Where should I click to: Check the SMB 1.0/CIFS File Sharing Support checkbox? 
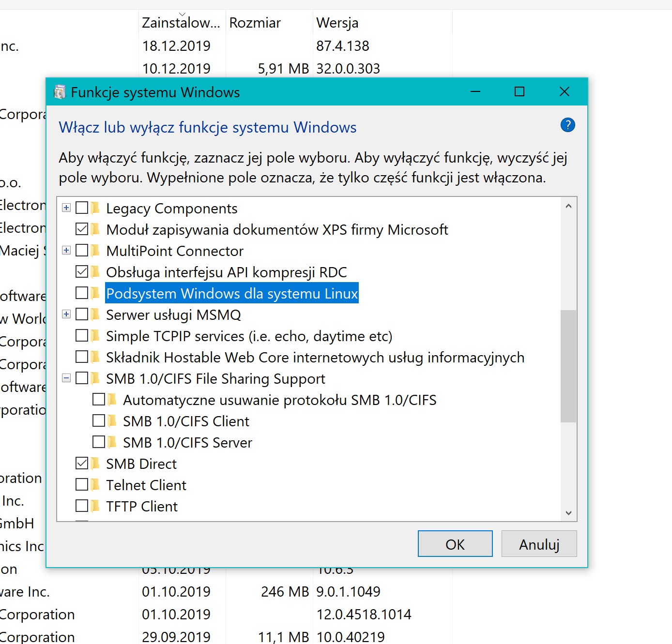point(82,378)
